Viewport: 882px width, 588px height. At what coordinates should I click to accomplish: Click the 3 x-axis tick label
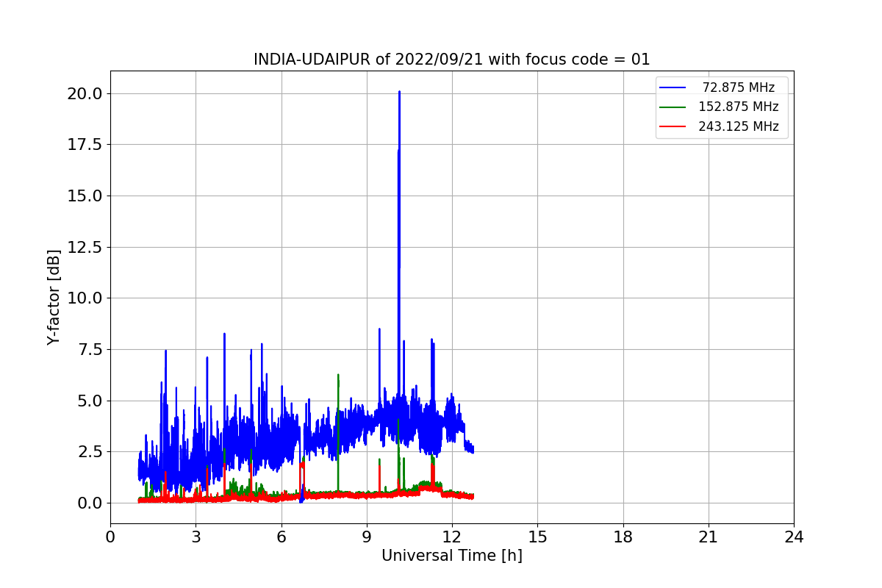point(196,537)
